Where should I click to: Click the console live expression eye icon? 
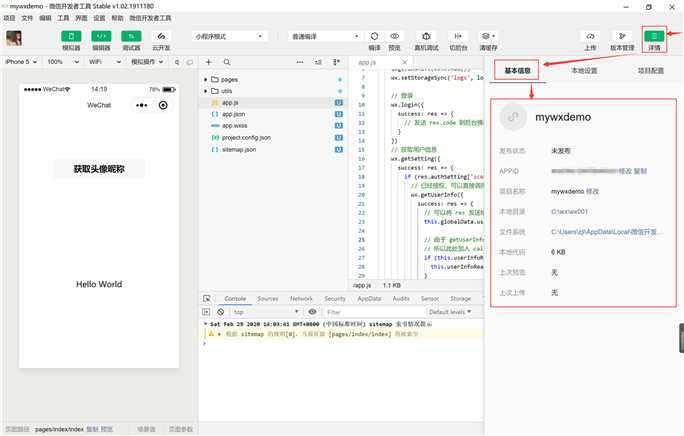click(312, 312)
